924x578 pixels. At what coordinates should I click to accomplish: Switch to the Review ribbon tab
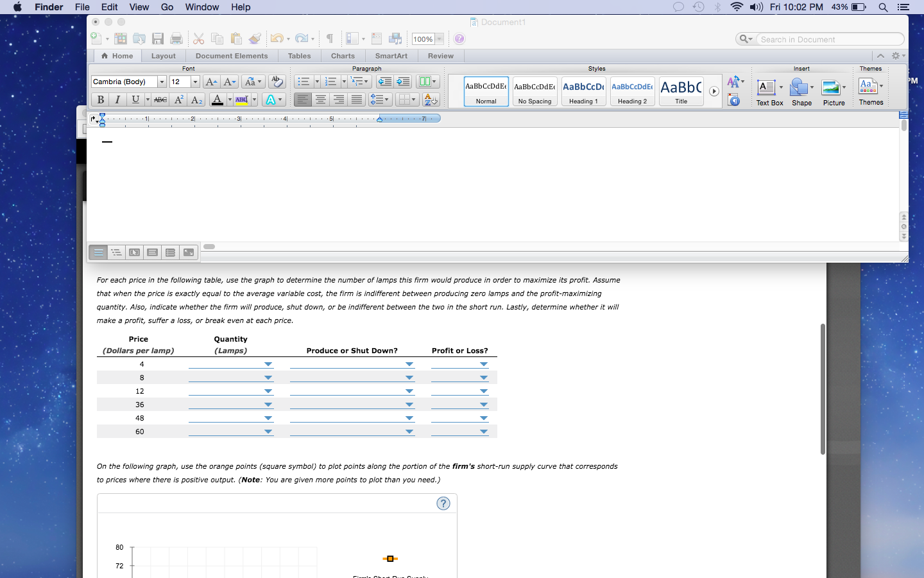tap(440, 56)
